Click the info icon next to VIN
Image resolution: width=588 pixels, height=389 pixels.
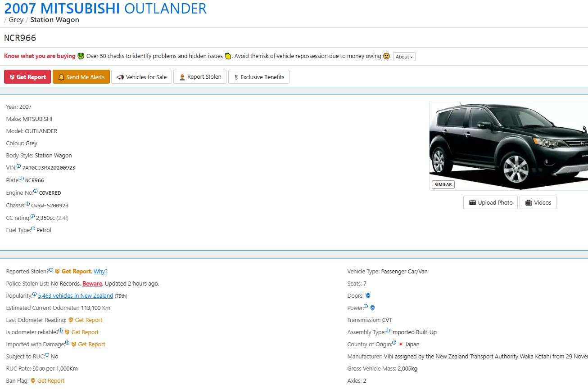pyautogui.click(x=19, y=166)
